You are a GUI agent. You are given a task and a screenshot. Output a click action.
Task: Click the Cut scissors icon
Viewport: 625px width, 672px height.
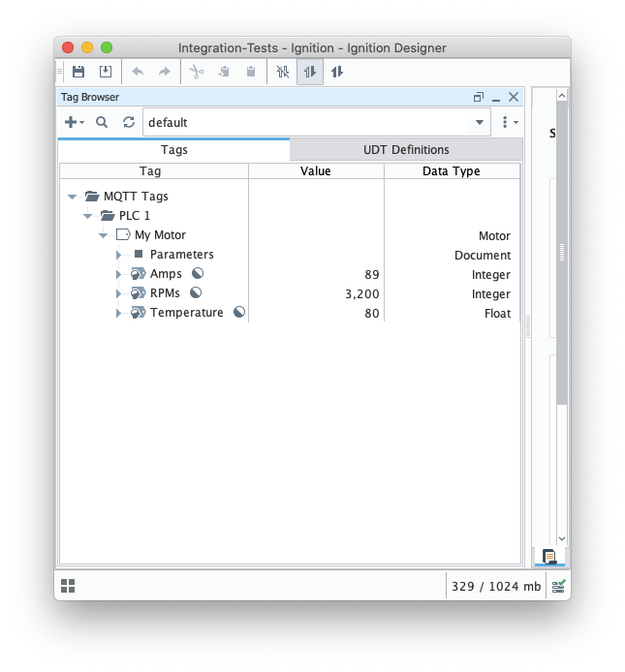click(197, 72)
